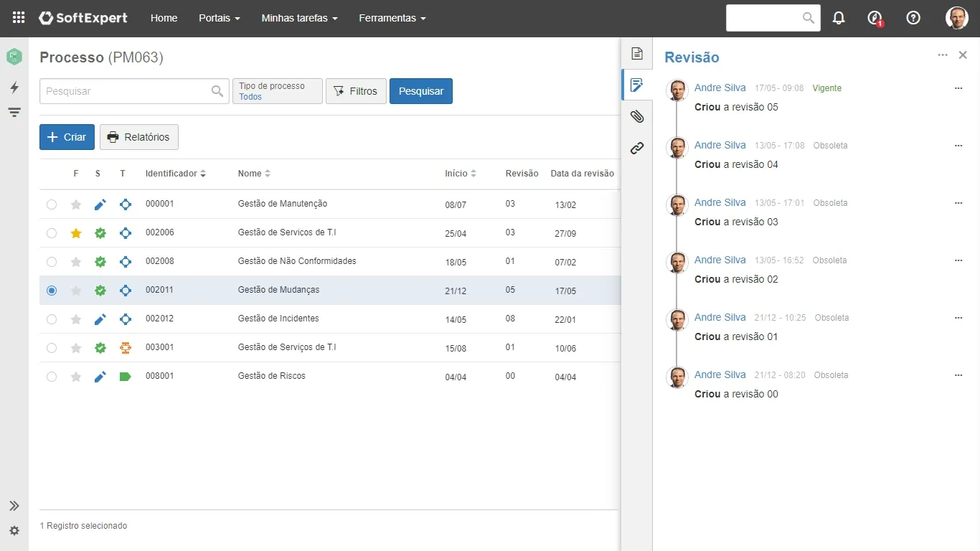
Task: Open the document data panel icon
Action: [637, 54]
